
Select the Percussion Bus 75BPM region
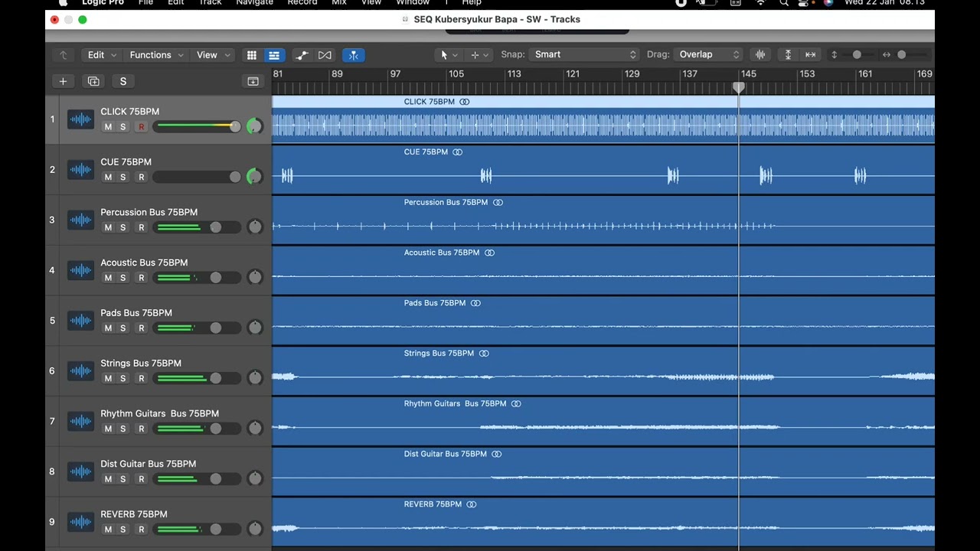603,220
